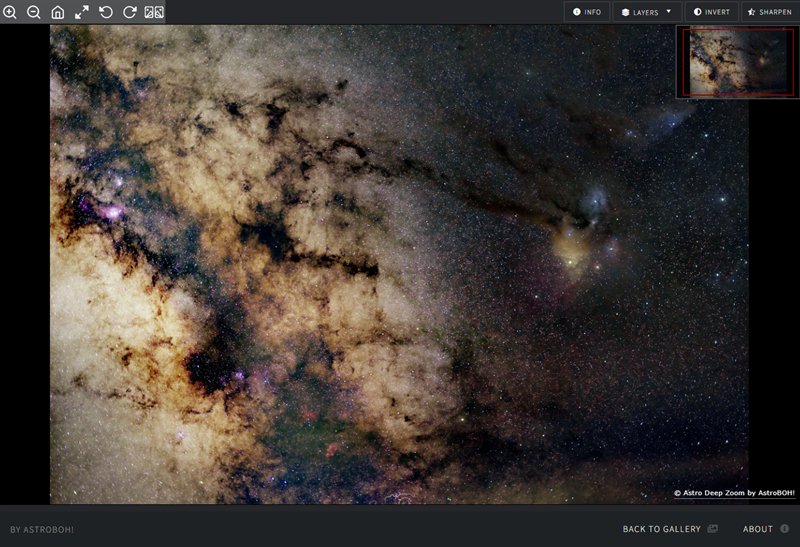Viewport: 800px width, 547px height.
Task: Click the Astro Deep Zoom copyright watermark
Action: click(733, 493)
